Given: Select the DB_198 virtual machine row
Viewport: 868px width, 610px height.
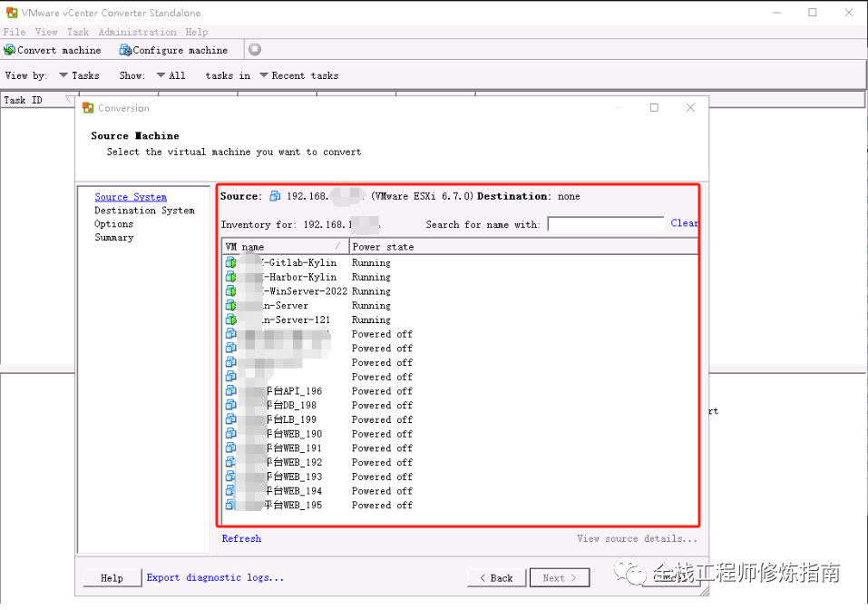Looking at the screenshot, I should click(x=460, y=406).
